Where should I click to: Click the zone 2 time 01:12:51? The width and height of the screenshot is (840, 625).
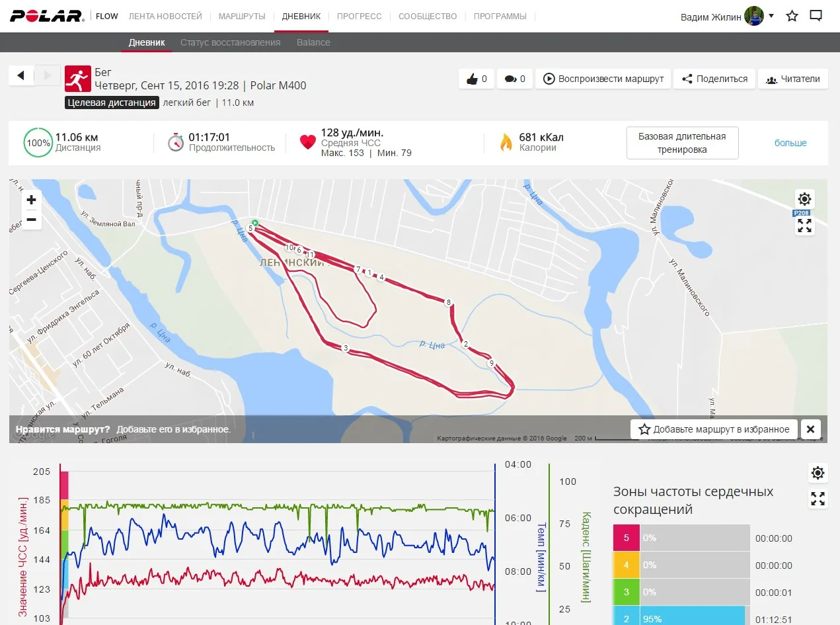[x=774, y=619]
